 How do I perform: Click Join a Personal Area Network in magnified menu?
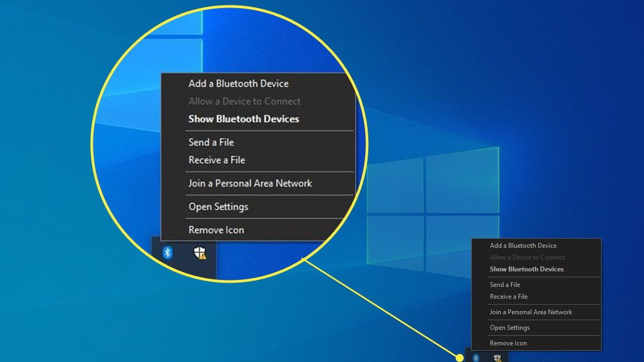[x=250, y=183]
